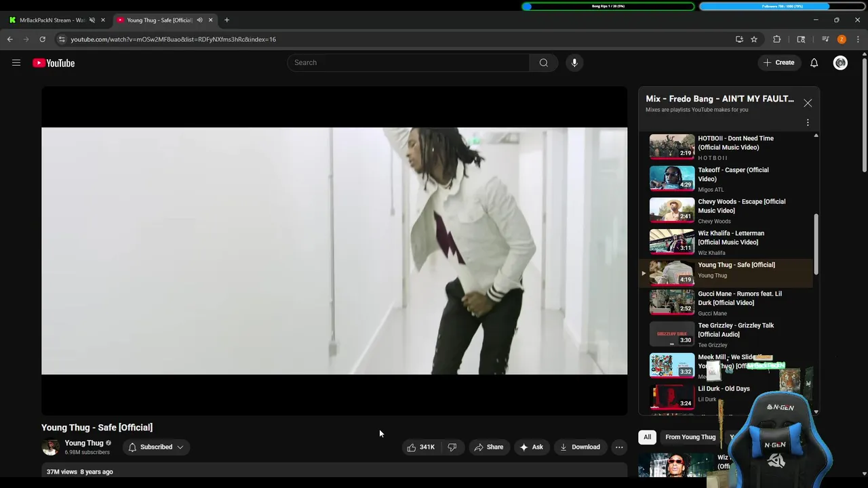This screenshot has width=868, height=488.
Task: Open Chrome profile avatar
Action: point(842,39)
